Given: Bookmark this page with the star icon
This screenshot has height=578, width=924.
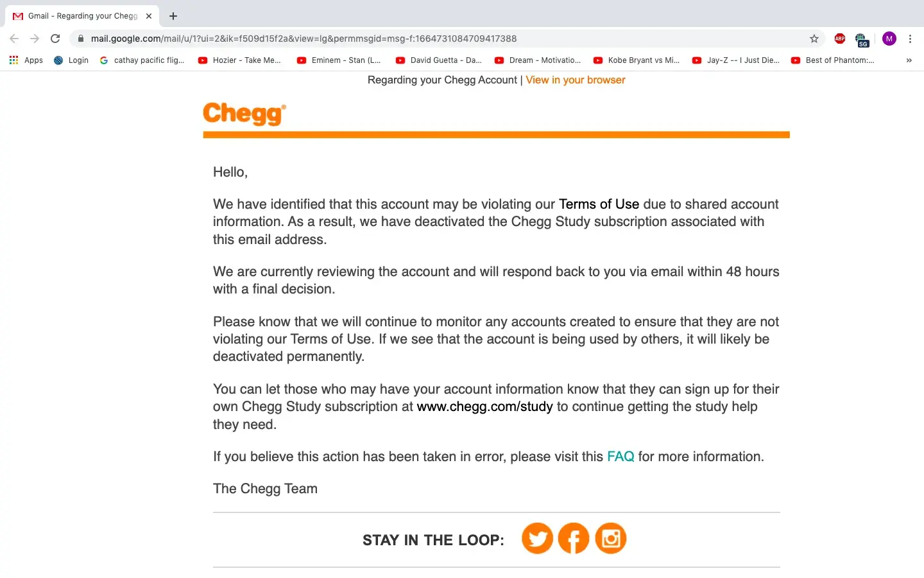Looking at the screenshot, I should click(814, 39).
